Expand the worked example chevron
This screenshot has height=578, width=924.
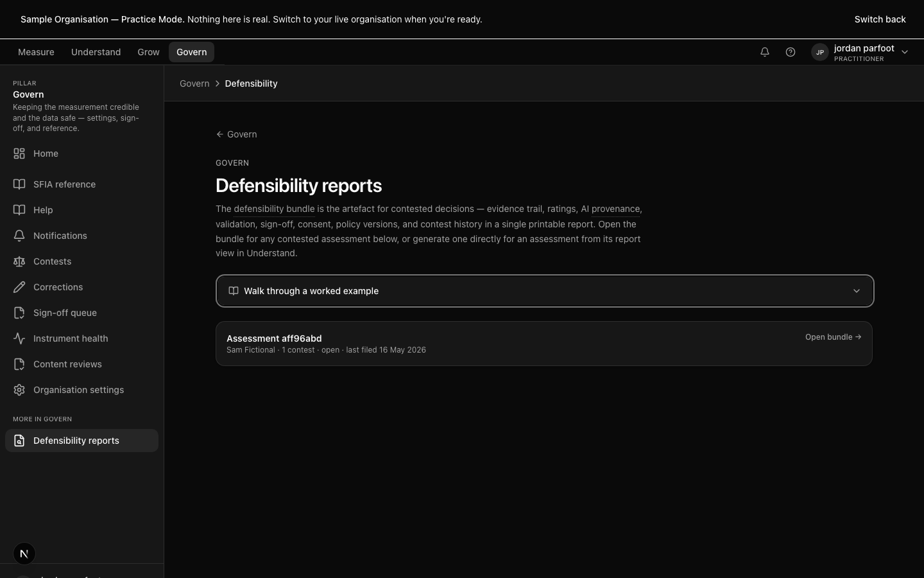[856, 291]
